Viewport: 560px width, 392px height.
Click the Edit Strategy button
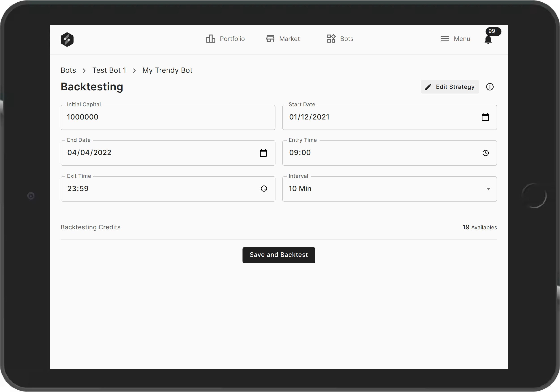coord(450,87)
